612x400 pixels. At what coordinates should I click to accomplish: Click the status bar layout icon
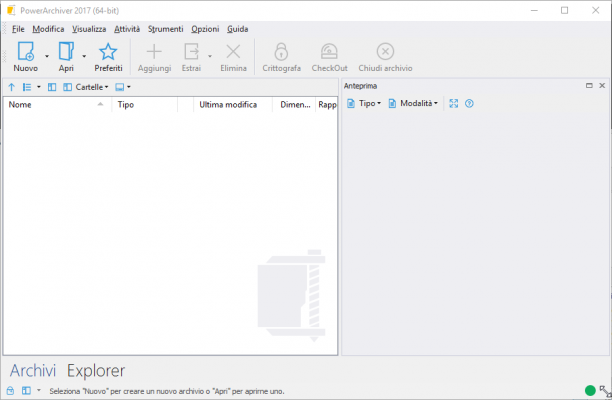(26, 390)
